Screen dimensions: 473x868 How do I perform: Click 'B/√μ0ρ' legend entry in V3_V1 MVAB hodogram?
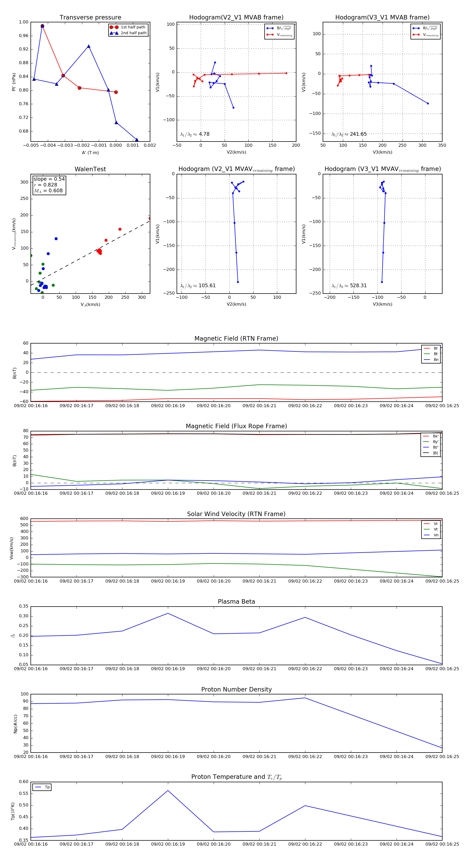pyautogui.click(x=425, y=28)
